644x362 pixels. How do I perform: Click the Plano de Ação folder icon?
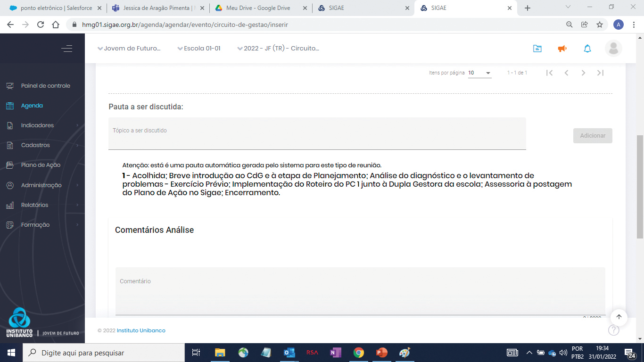tap(10, 165)
